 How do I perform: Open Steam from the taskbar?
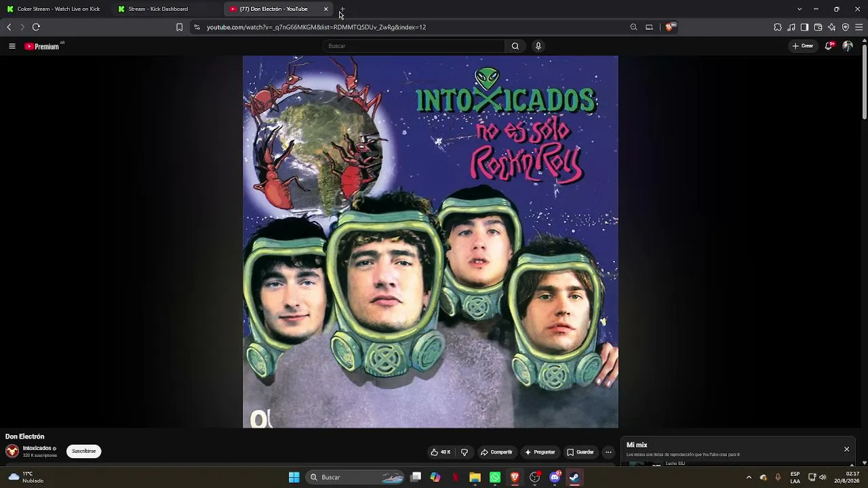coord(574,477)
